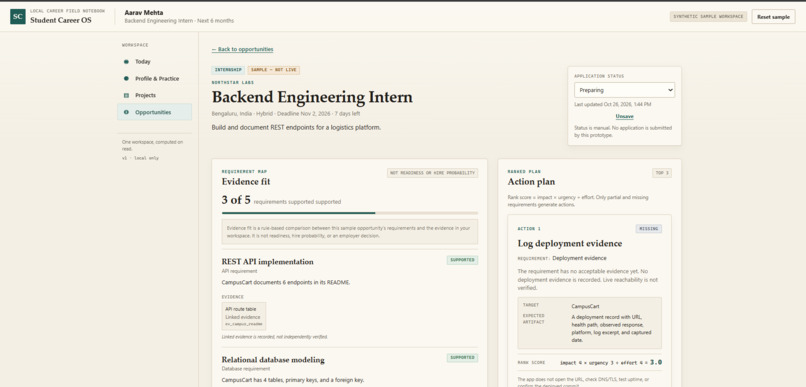Viewport: 806px width, 387px height.
Task: Open Profile & Practice section
Action: 154,79
